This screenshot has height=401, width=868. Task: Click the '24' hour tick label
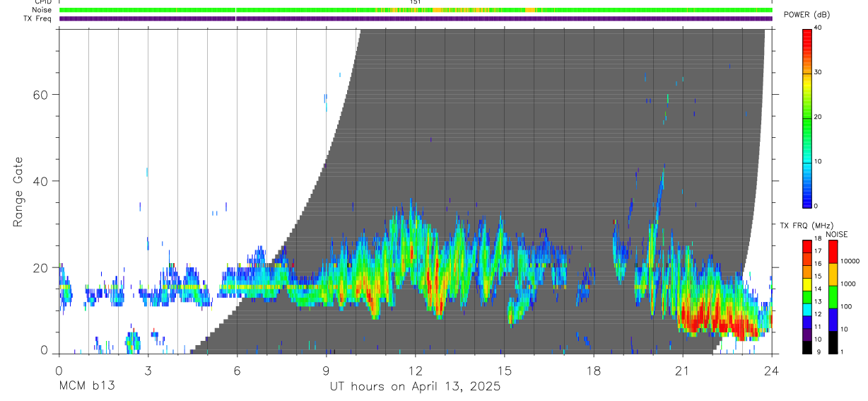point(771,371)
